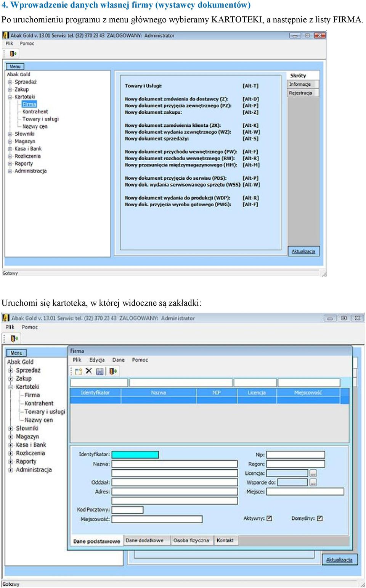Click the Abak Gold title icon in bottom screenshot

tap(6, 318)
